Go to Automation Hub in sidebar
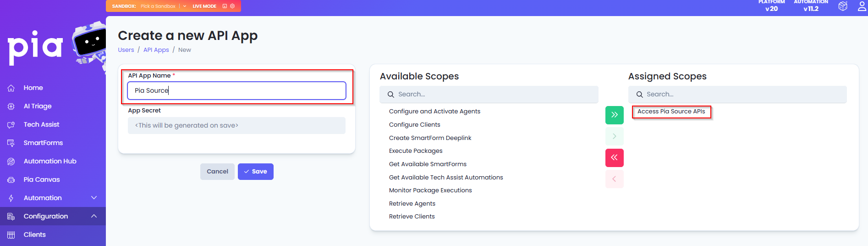Viewport: 868px width, 246px height. point(50,161)
